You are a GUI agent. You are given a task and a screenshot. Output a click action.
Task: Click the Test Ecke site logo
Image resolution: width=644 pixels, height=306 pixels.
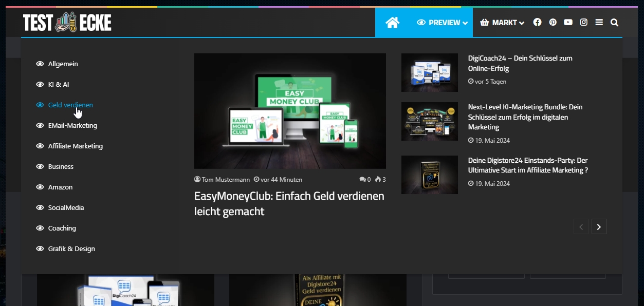[67, 22]
